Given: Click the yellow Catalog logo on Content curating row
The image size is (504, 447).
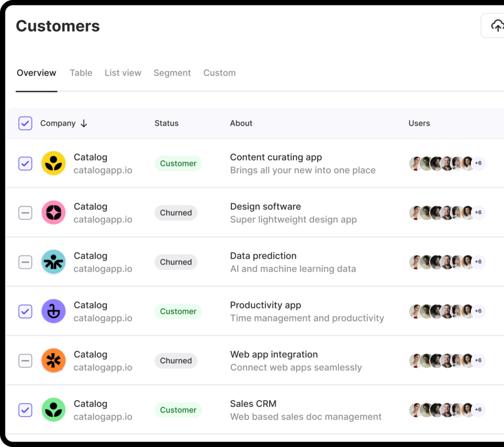Looking at the screenshot, I should point(53,163).
